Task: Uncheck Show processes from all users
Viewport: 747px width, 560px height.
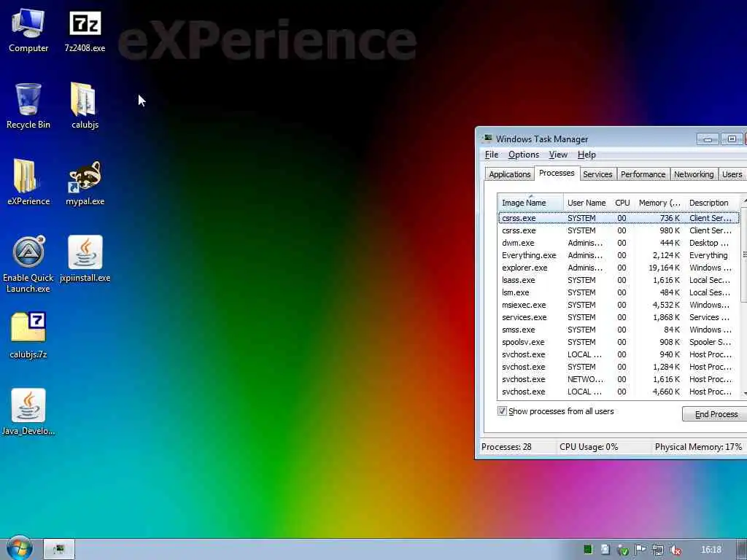Action: click(x=502, y=411)
